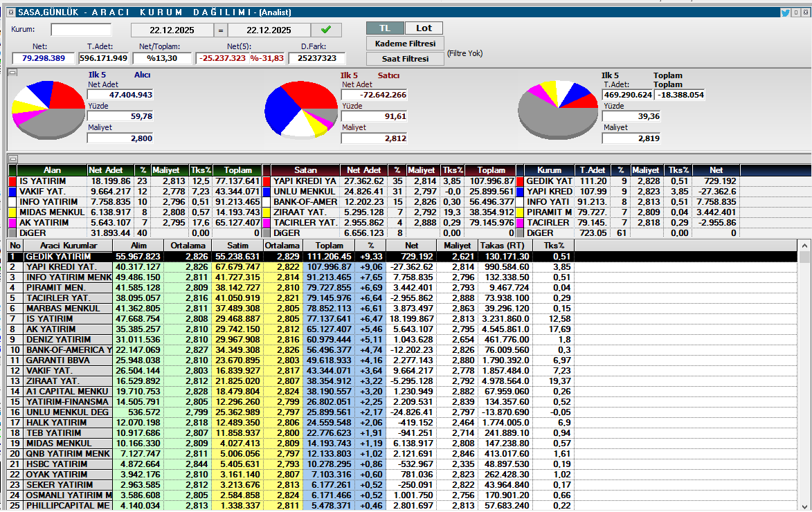Image resolution: width=812 pixels, height=512 pixels.
Task: Sort by Satan column header
Action: pyautogui.click(x=305, y=170)
